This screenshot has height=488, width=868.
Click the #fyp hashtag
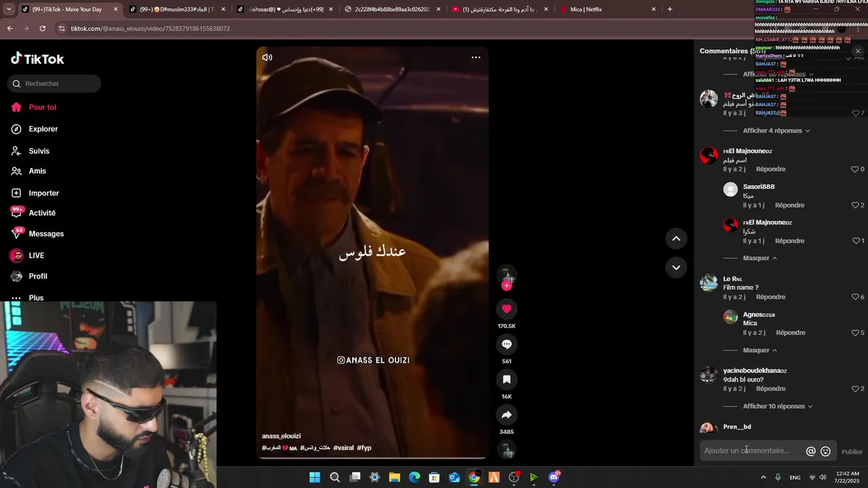click(364, 448)
